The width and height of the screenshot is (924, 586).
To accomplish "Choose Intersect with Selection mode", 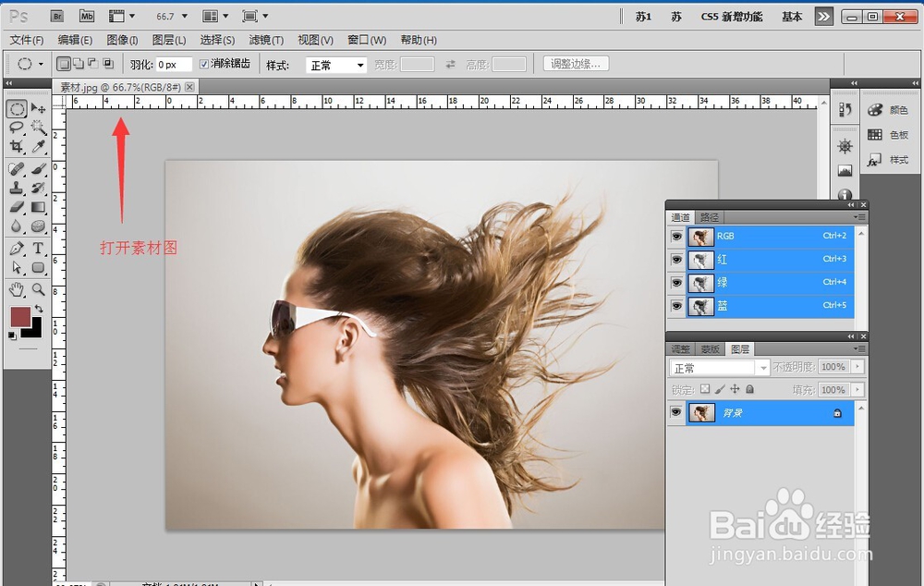I will (x=108, y=63).
